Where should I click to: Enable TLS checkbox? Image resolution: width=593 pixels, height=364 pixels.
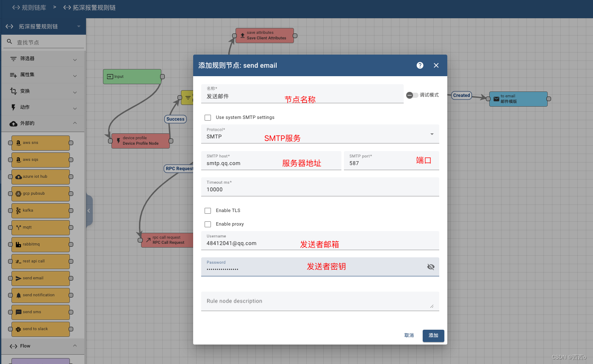[x=208, y=210]
